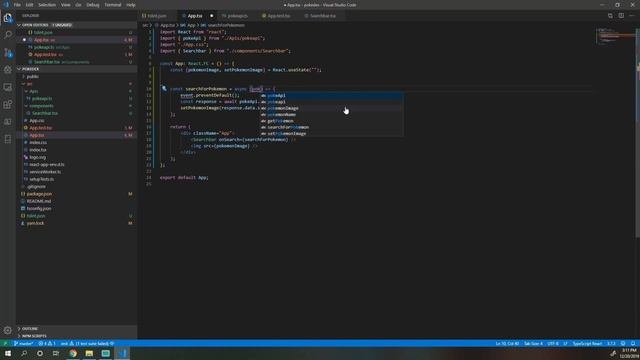The width and height of the screenshot is (640, 360).
Task: Click UTF-8 encoding in status bar
Action: click(x=553, y=344)
